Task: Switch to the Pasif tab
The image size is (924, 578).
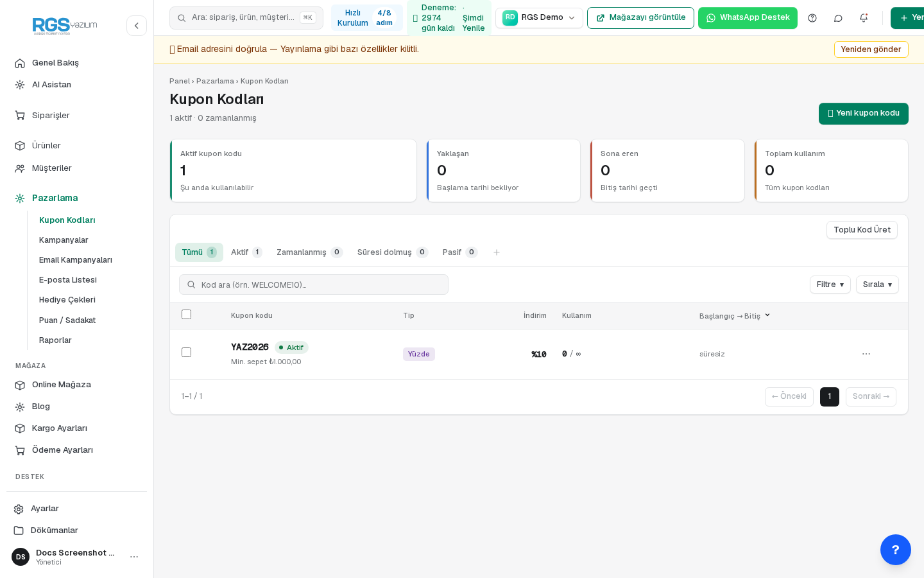Action: click(x=460, y=252)
